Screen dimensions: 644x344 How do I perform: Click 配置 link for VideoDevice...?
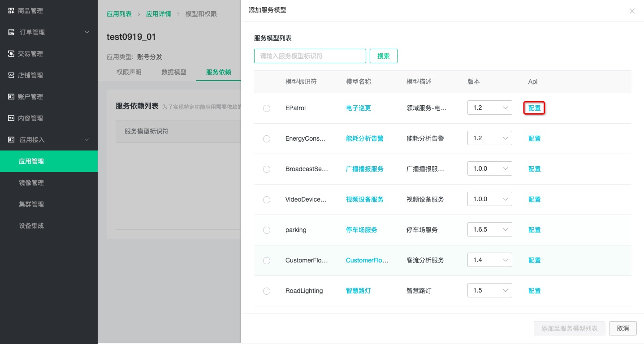[x=535, y=199]
